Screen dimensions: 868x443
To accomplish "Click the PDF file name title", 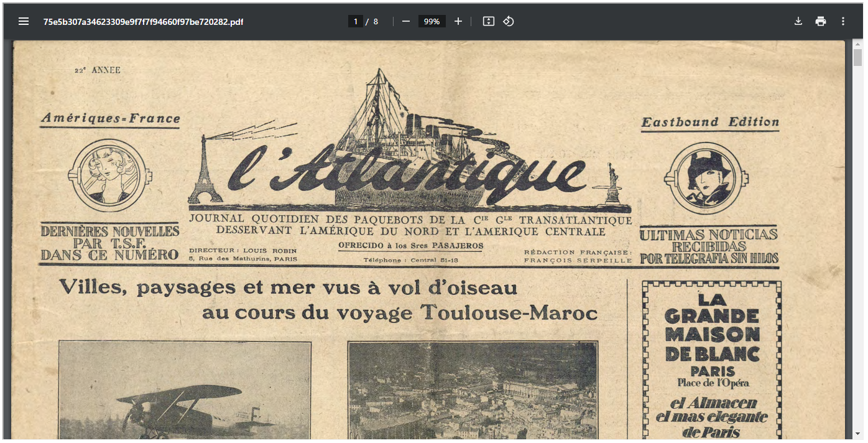I will tap(143, 22).
